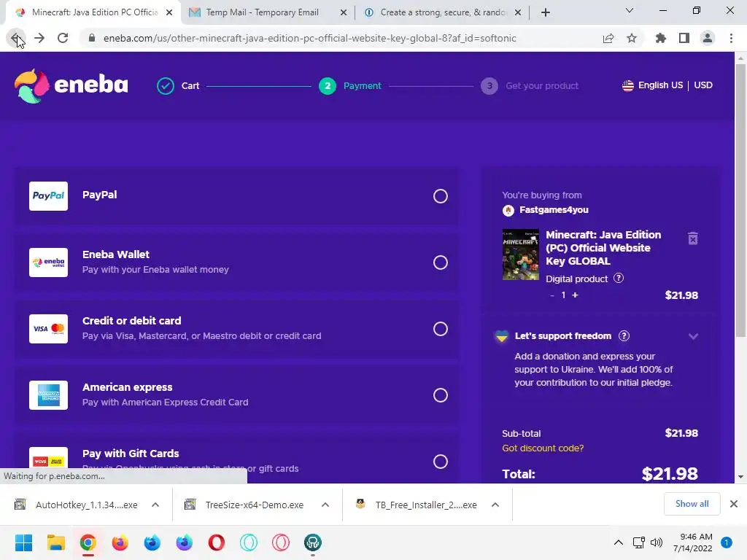Close the Temp Mail tab

tap(344, 12)
